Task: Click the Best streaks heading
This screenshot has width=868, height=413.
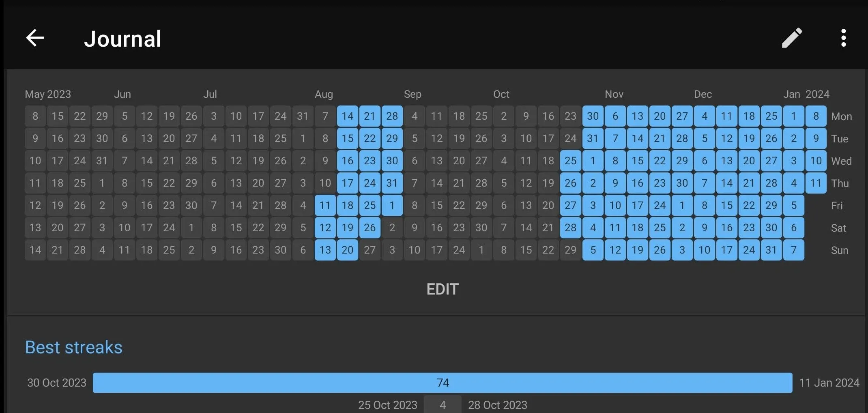Action: coord(73,347)
